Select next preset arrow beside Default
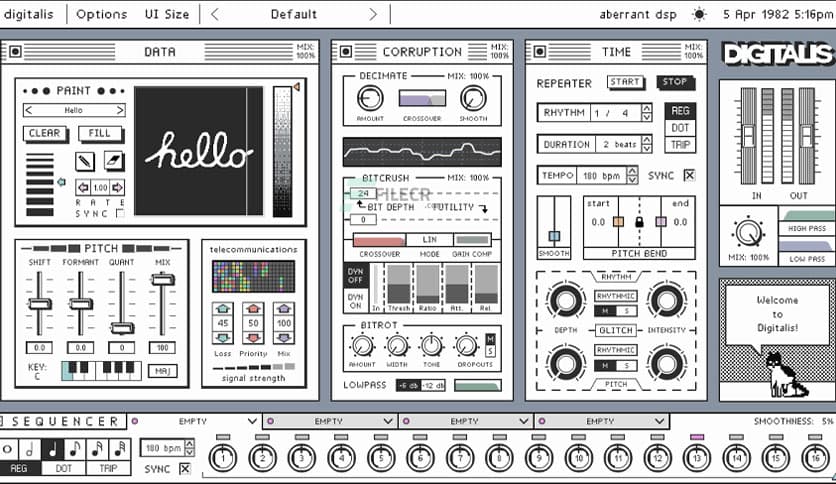The image size is (836, 484). point(373,14)
